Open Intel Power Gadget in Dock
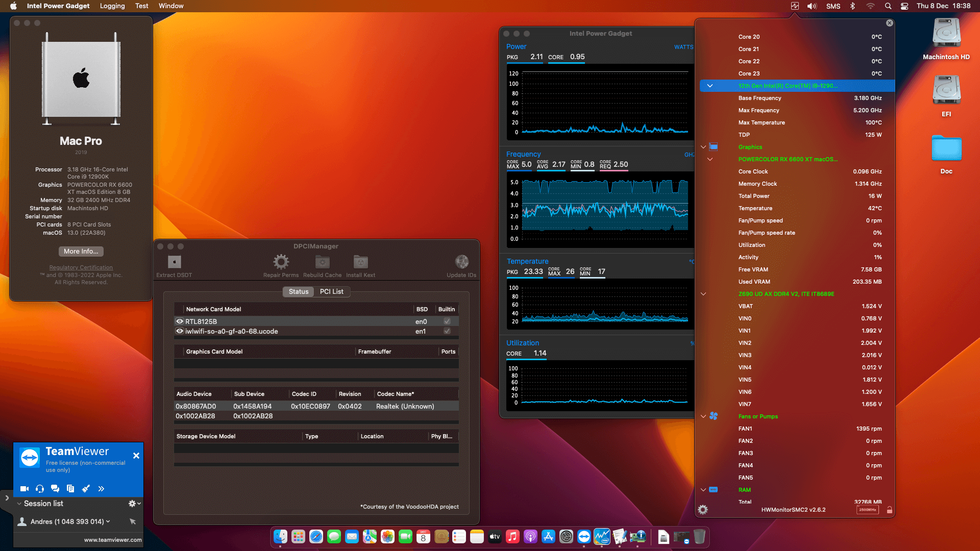 [x=602, y=537]
